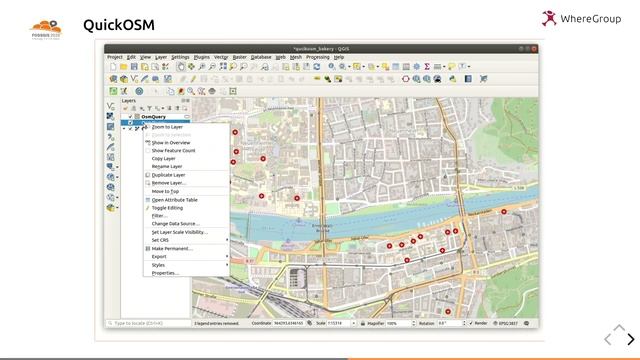The image size is (640, 360).
Task: Click the lock scale toggle icon
Action: pyautogui.click(x=363, y=323)
